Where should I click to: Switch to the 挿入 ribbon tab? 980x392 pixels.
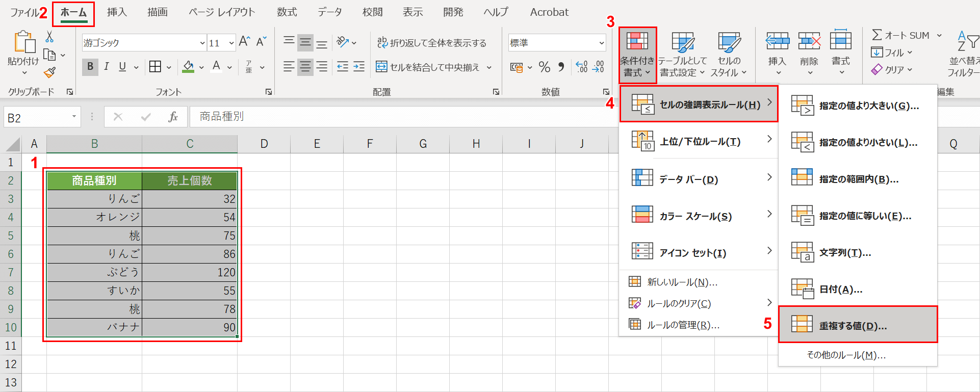[117, 12]
